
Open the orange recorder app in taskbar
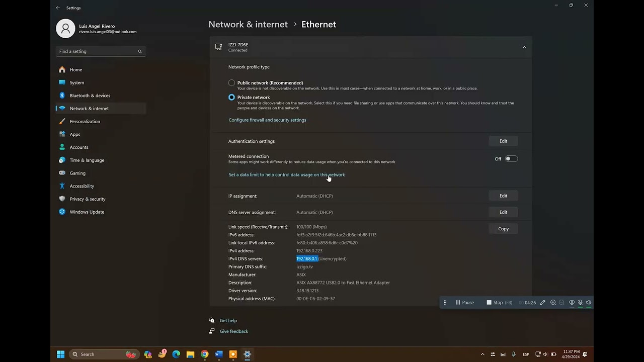[233, 354]
